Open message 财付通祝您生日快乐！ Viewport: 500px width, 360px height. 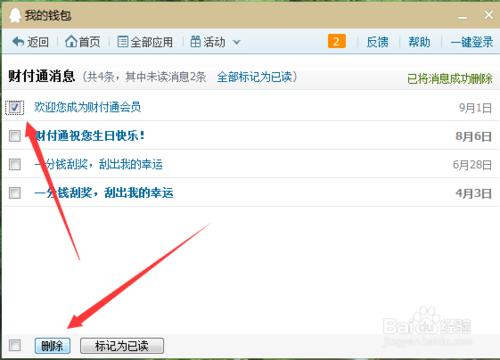click(x=90, y=136)
